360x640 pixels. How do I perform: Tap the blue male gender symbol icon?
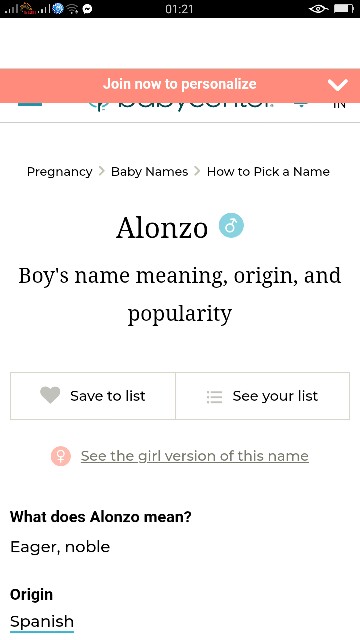[x=231, y=225]
